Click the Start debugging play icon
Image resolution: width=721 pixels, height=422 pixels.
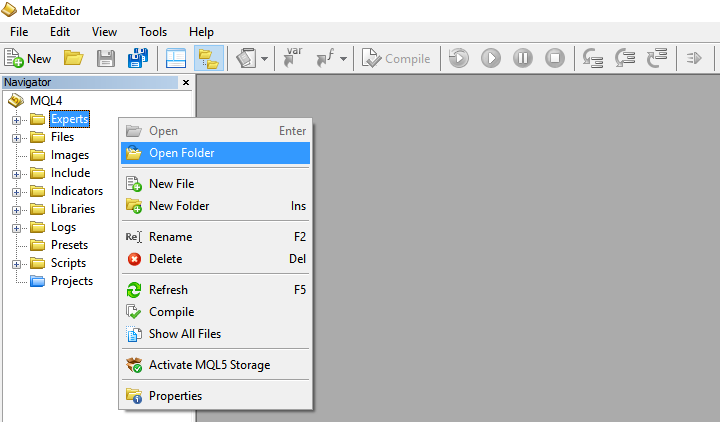pyautogui.click(x=491, y=58)
